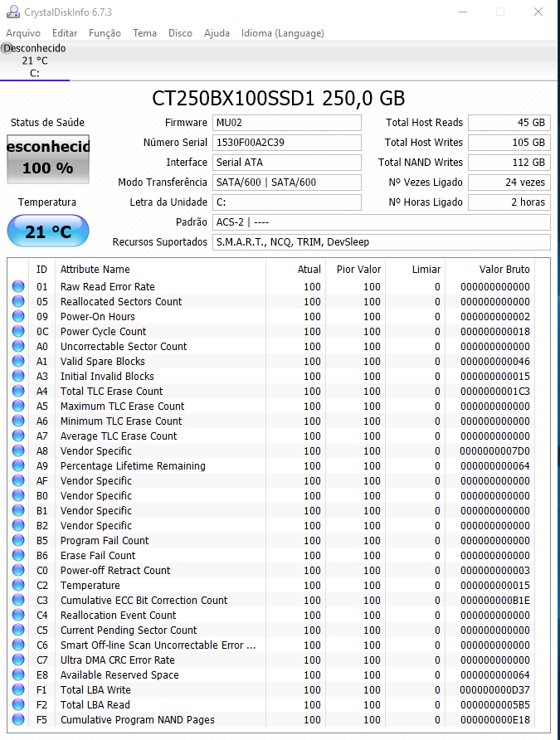560x740 pixels.
Task: Select the Desconhecido C: drive tab
Action: (35, 61)
